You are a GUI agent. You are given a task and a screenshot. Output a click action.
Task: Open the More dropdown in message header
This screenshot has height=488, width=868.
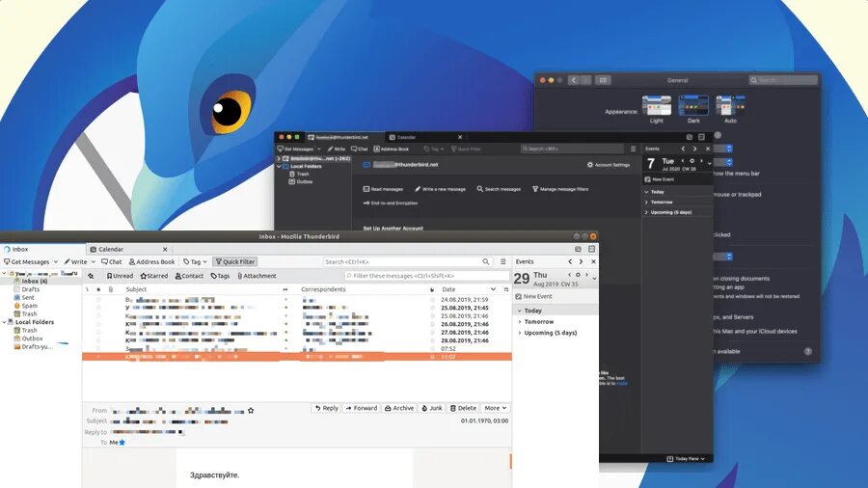pos(495,408)
